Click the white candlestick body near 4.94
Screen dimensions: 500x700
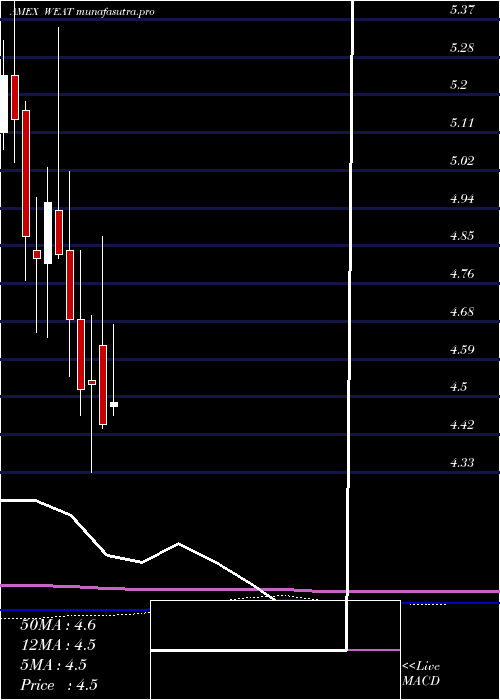pos(48,233)
